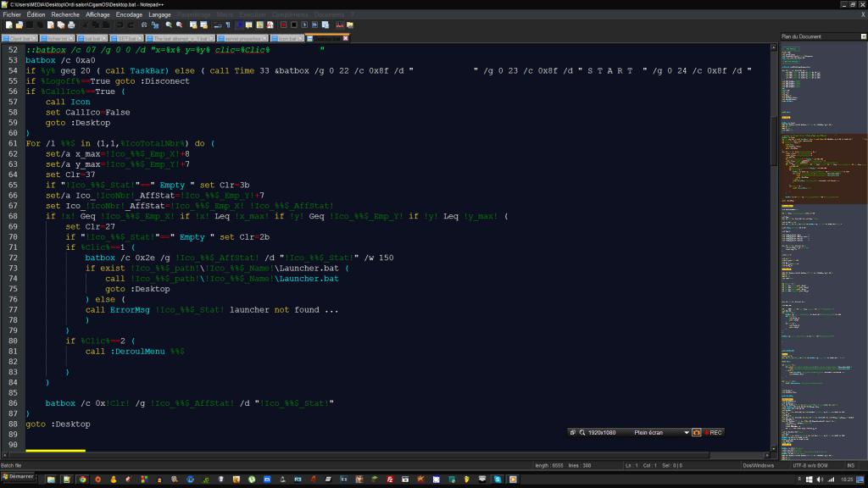Close the Plan du Document panel
868x488 pixels.
click(x=863, y=36)
